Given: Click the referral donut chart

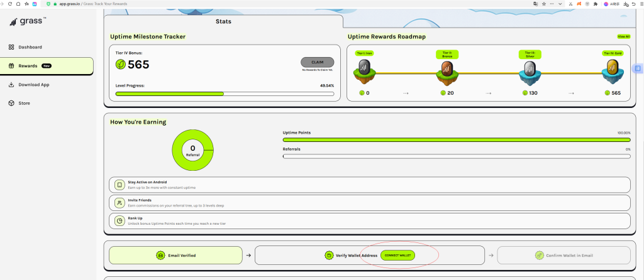Looking at the screenshot, I should 192,150.
